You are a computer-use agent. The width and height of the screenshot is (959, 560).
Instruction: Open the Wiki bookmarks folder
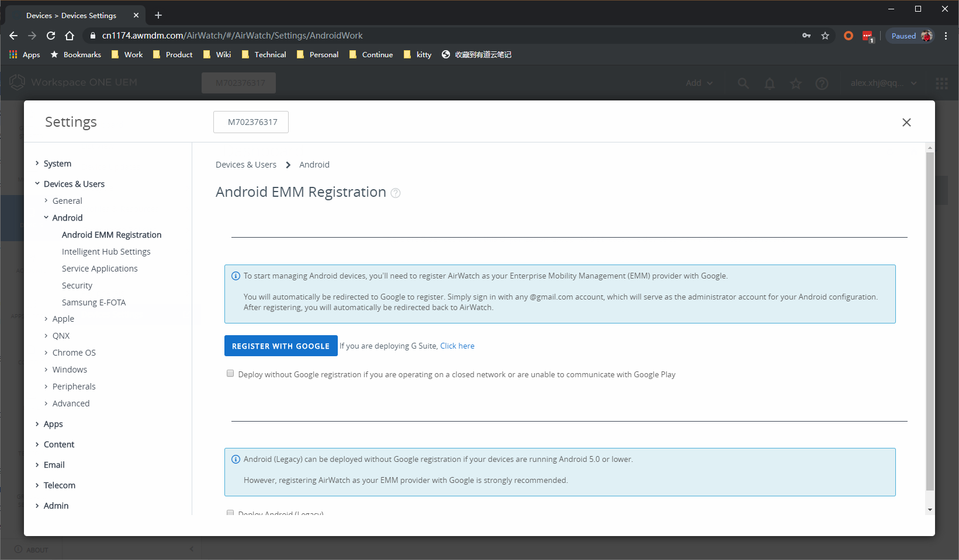pos(217,54)
